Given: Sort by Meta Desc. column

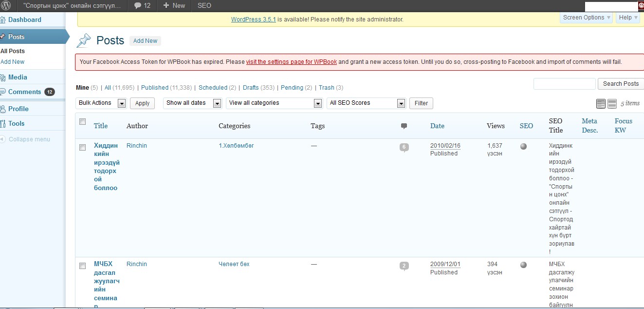Looking at the screenshot, I should point(590,126).
